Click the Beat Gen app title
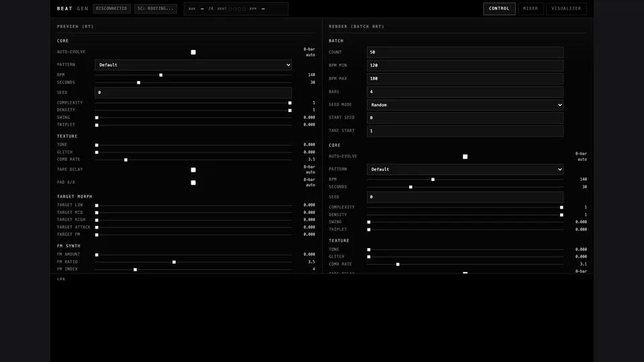The width and height of the screenshot is (644, 362). pyautogui.click(x=72, y=9)
